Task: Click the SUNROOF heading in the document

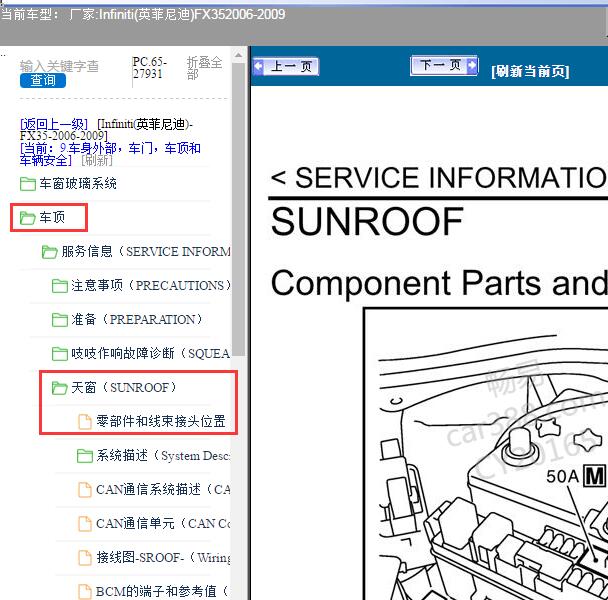Action: [x=367, y=221]
